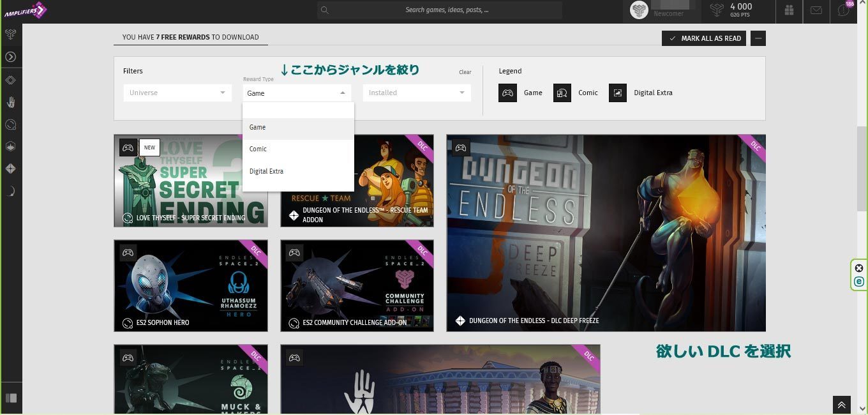Image resolution: width=868 pixels, height=415 pixels.
Task: Close the Reward Type dropdown showing Game
Action: click(297, 93)
